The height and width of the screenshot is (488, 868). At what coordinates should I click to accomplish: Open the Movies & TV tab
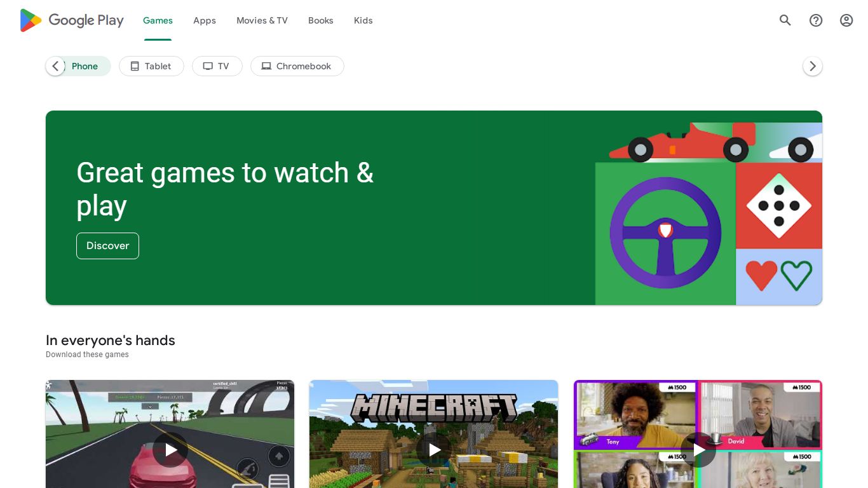coord(262,20)
